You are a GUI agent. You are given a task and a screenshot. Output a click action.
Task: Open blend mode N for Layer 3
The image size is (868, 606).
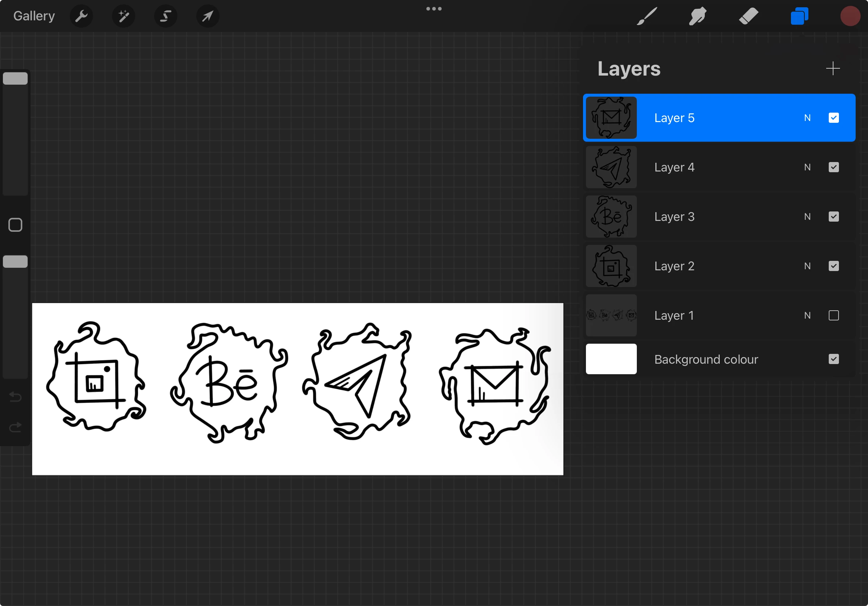808,217
